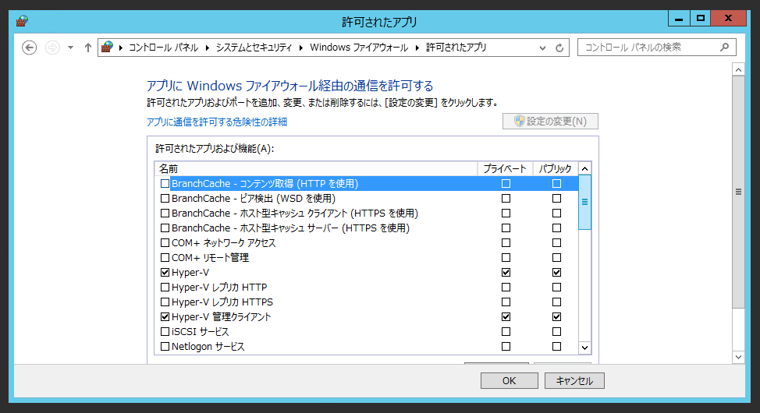Click the back navigation arrow
Viewport: 760px width, 413px height.
[x=30, y=48]
